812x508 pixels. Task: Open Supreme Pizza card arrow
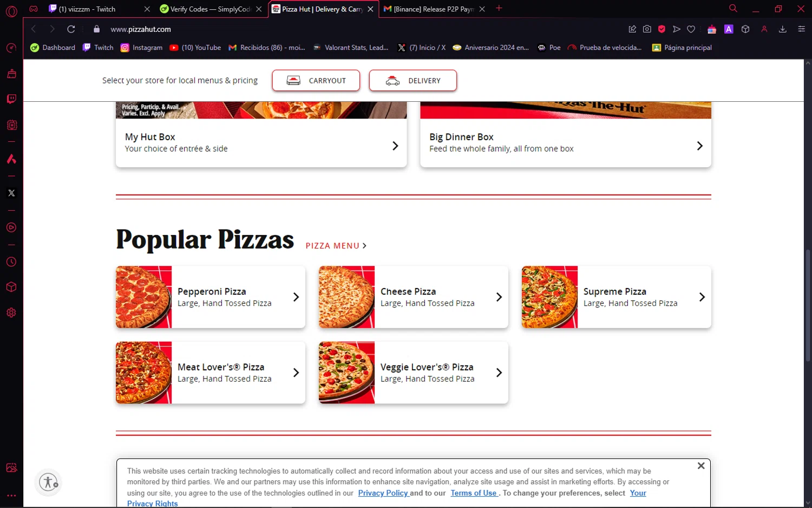point(702,297)
